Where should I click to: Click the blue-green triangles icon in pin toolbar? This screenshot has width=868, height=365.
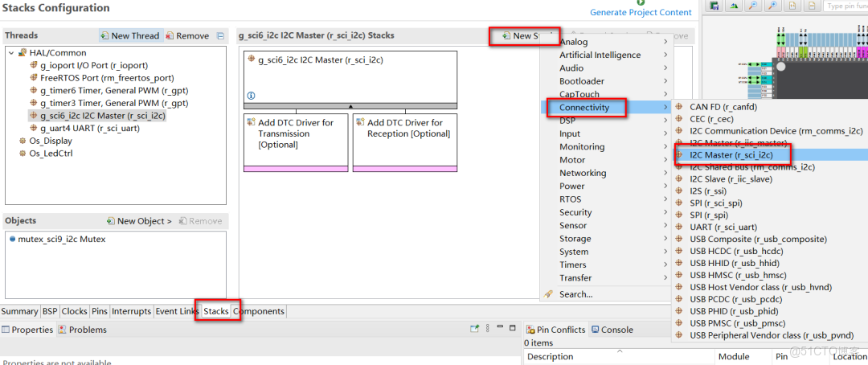[x=732, y=6]
